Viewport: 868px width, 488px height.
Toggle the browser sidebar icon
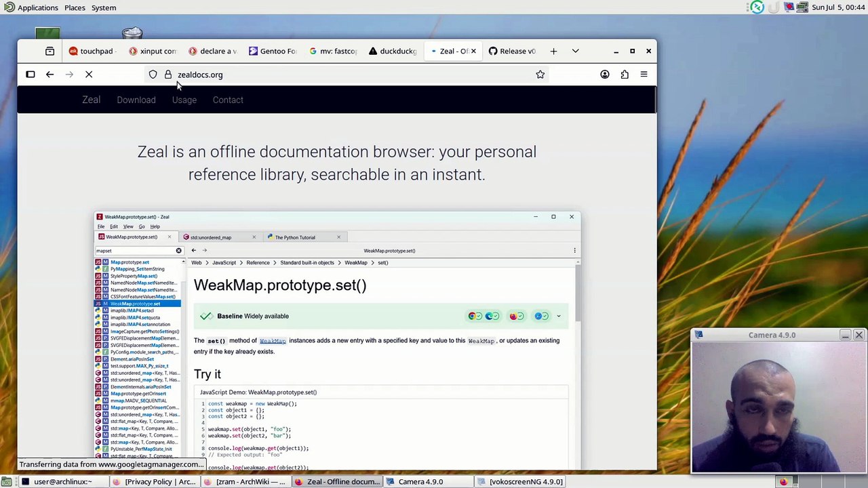click(31, 75)
